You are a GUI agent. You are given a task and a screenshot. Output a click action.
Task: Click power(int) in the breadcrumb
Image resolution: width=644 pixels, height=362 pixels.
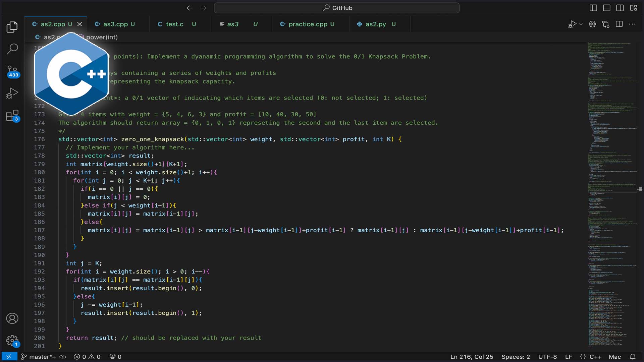[x=102, y=37]
